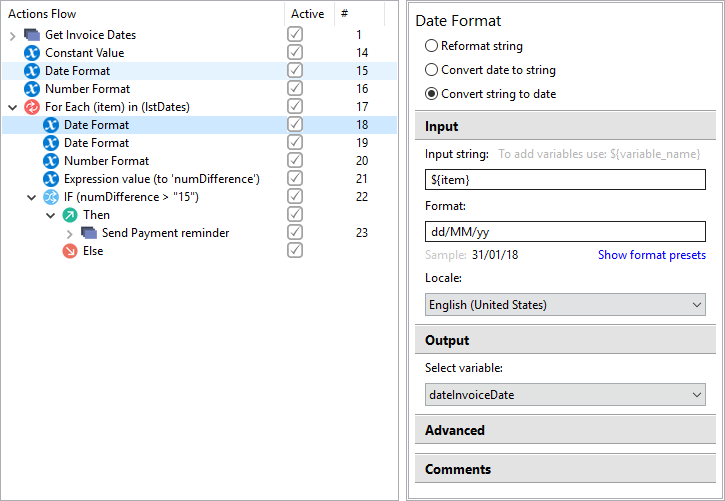Click the Constant Value action icon
725x501 pixels.
32,53
